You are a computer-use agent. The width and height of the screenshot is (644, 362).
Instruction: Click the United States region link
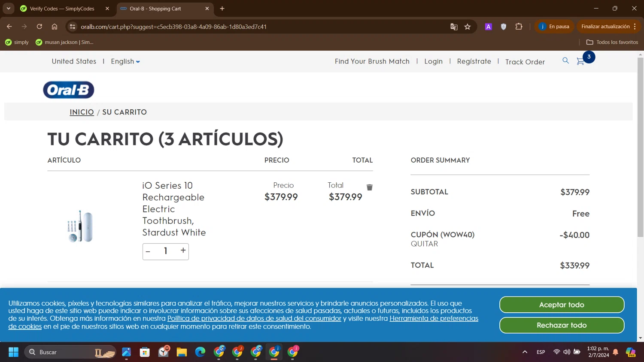tap(74, 61)
